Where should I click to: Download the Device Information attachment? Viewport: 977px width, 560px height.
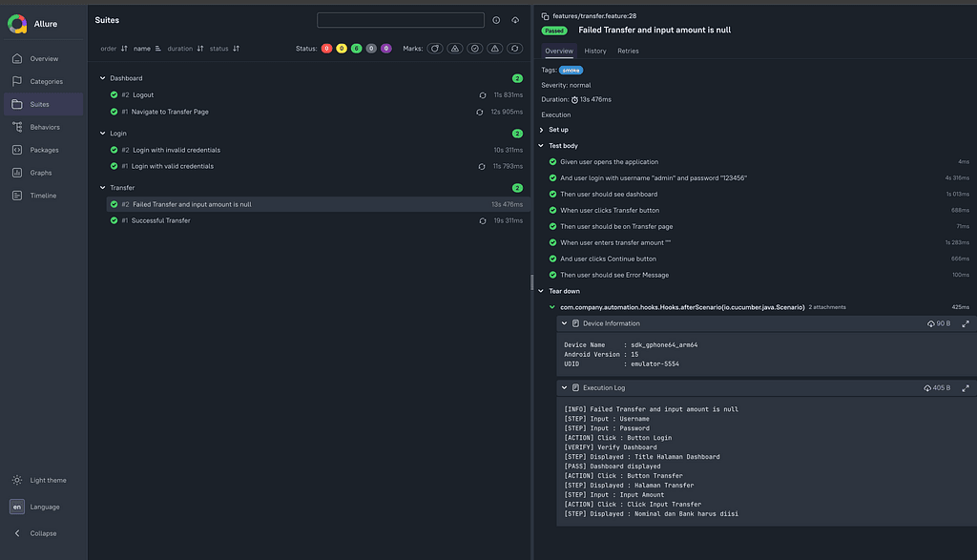[x=930, y=324]
